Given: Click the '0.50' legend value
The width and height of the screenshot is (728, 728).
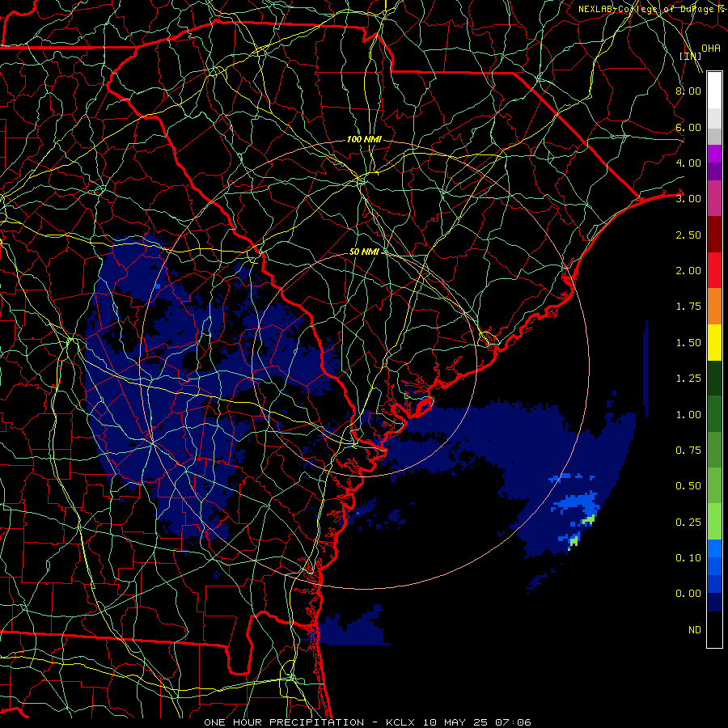Looking at the screenshot, I should pyautogui.click(x=688, y=486).
